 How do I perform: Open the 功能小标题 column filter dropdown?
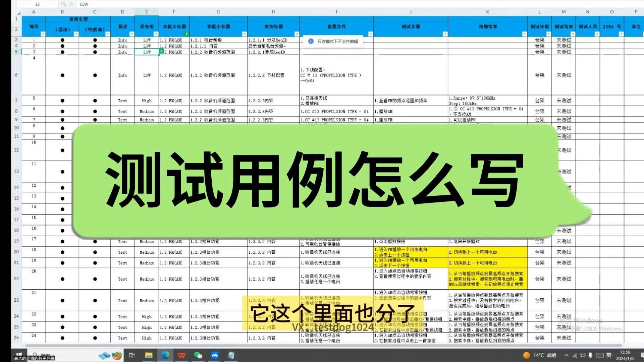(x=244, y=34)
